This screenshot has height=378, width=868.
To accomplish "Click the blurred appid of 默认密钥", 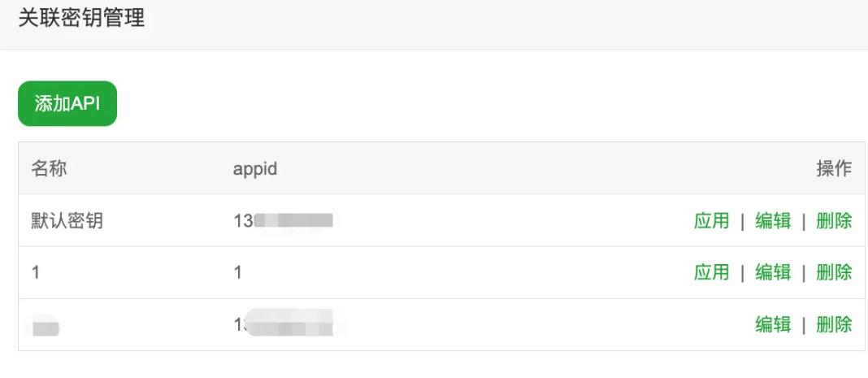I will [x=284, y=220].
